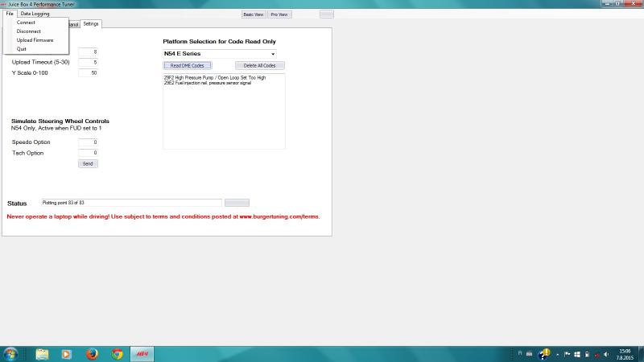Show hidden system tray icons arrow
Viewport: 644px width, 362px height.
click(557, 354)
